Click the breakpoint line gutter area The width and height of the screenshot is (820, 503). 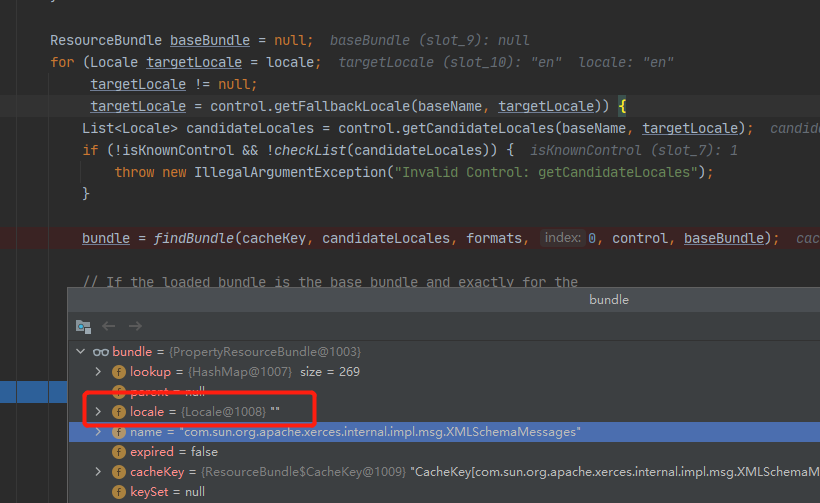pyautogui.click(x=25, y=238)
